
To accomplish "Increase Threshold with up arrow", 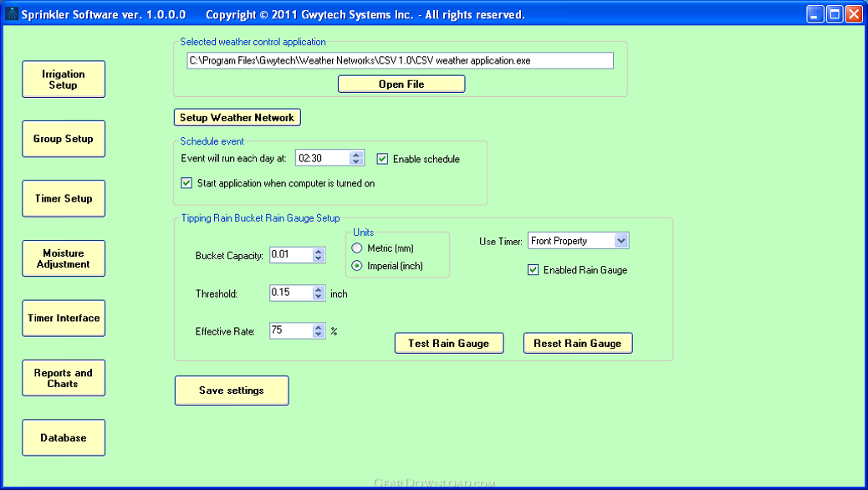I will (319, 289).
